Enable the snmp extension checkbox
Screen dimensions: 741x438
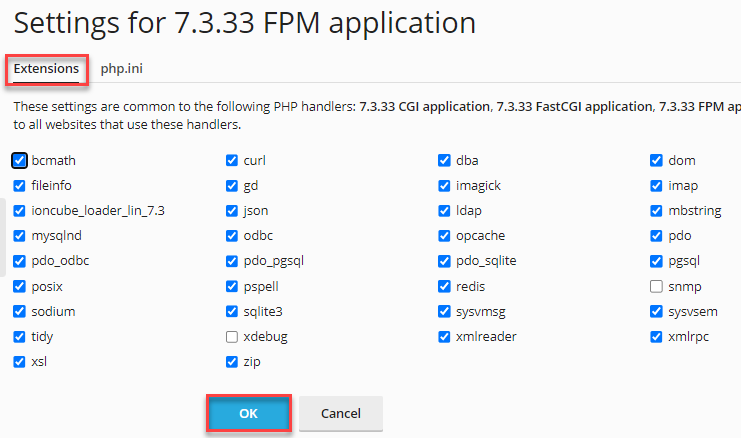656,286
